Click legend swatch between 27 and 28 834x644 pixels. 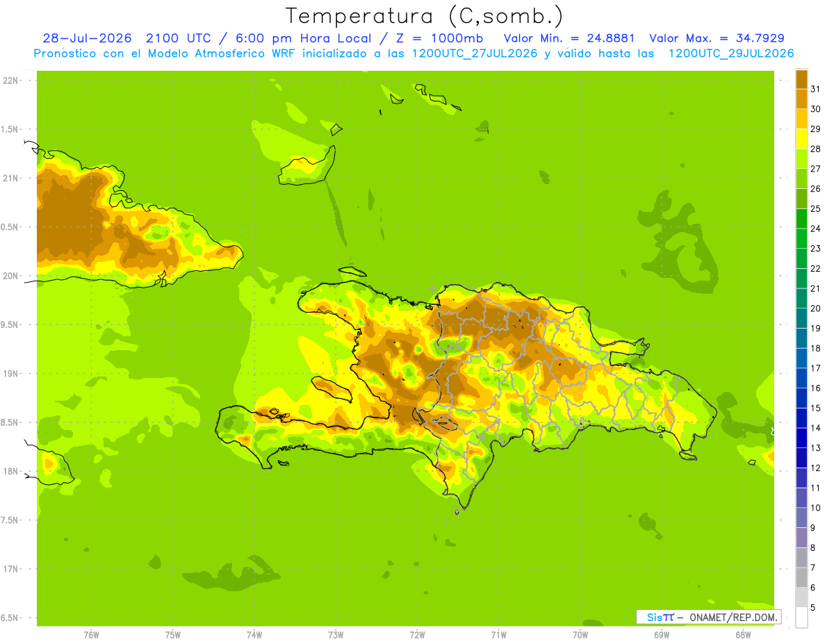click(x=801, y=158)
